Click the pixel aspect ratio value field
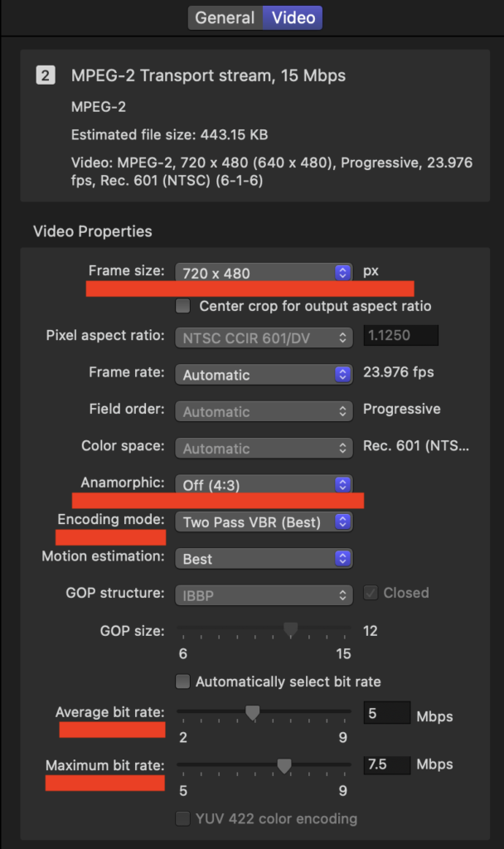The image size is (504, 849). pos(401,337)
